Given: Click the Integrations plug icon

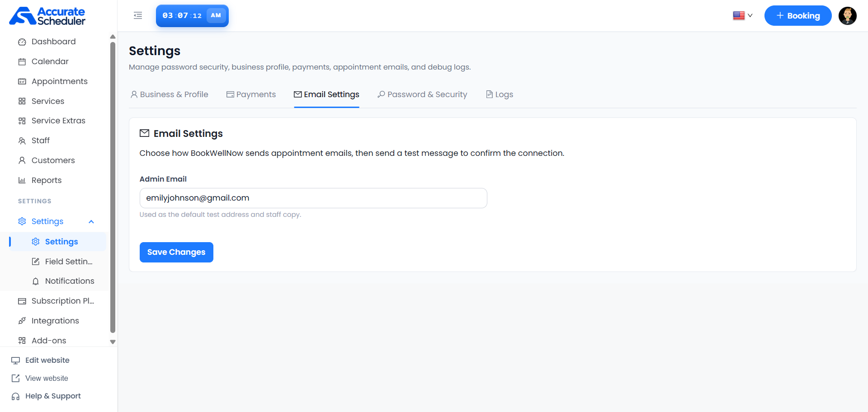Looking at the screenshot, I should point(22,321).
